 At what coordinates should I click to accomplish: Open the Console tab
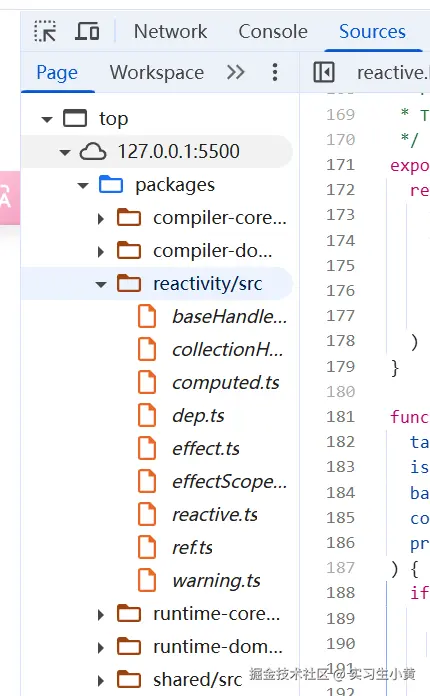[x=273, y=32]
